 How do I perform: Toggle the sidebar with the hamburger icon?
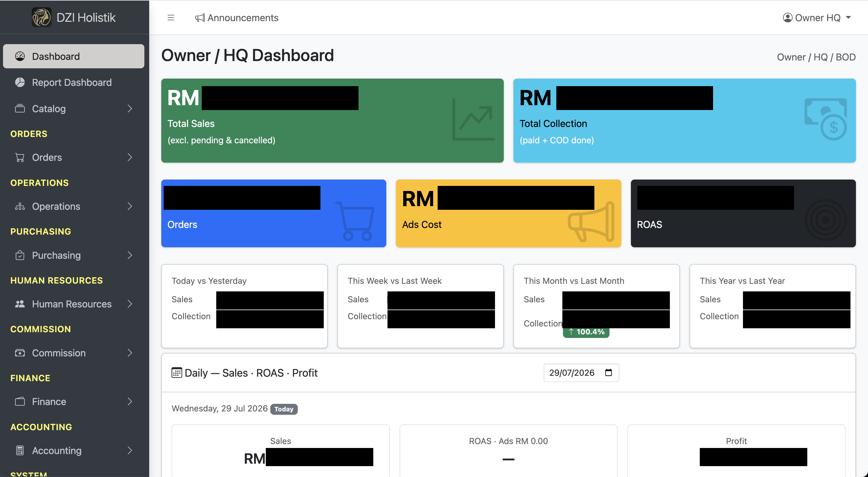(x=171, y=18)
